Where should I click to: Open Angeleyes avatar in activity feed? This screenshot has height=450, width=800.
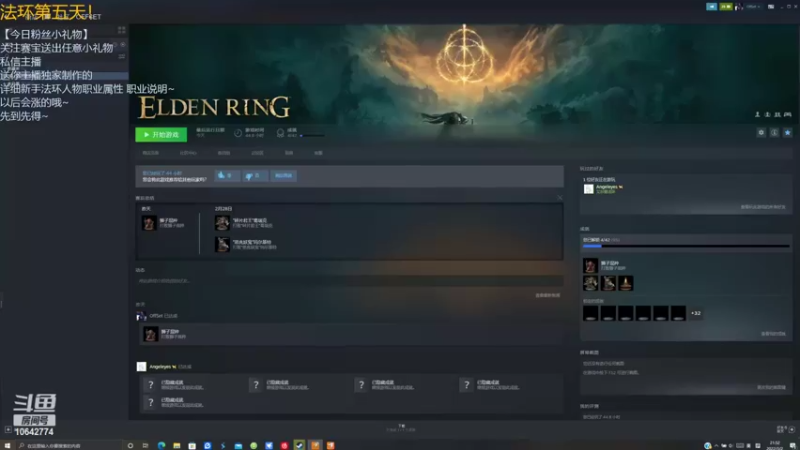tap(141, 366)
